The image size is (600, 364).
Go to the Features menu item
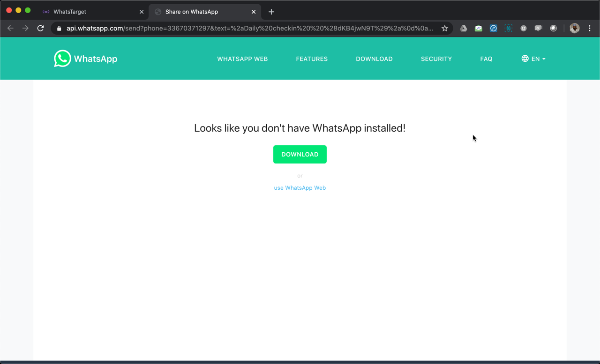coord(312,59)
